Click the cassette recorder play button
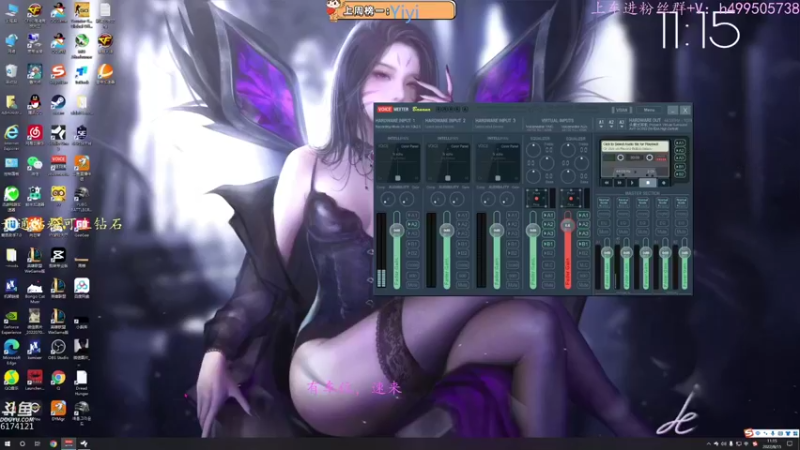The image size is (800, 450). pos(633,183)
